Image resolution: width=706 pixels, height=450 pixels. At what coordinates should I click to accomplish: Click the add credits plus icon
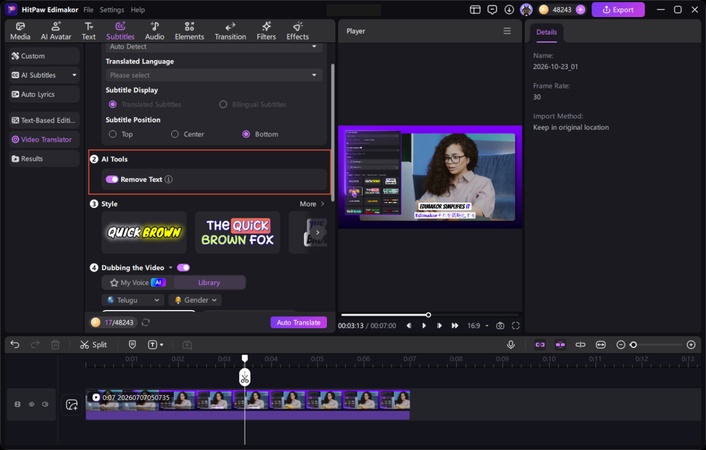(x=580, y=9)
